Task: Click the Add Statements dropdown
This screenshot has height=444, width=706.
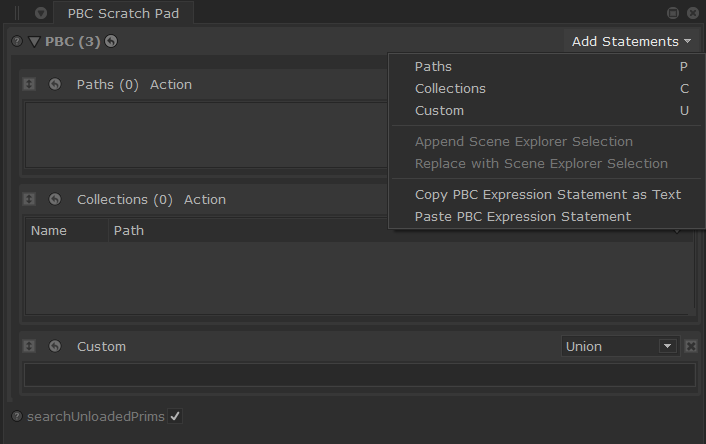Action: (631, 42)
